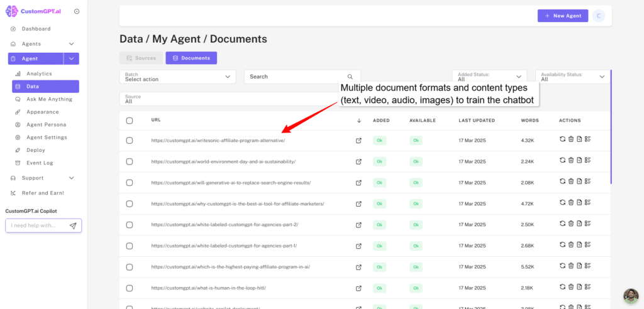
Task: Open Ask Me Anything page
Action: (x=49, y=99)
